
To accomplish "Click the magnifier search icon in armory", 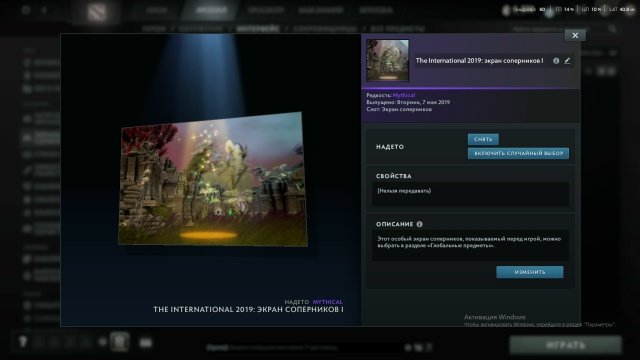I will pyautogui.click(x=612, y=29).
